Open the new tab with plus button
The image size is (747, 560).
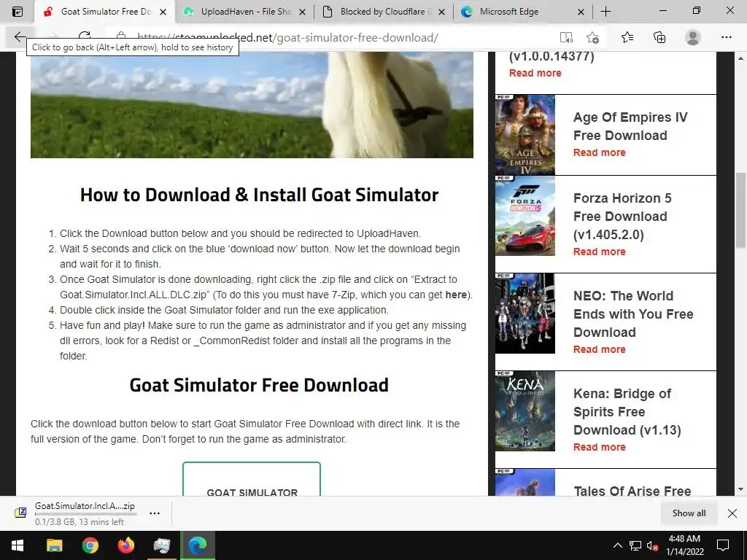click(605, 12)
